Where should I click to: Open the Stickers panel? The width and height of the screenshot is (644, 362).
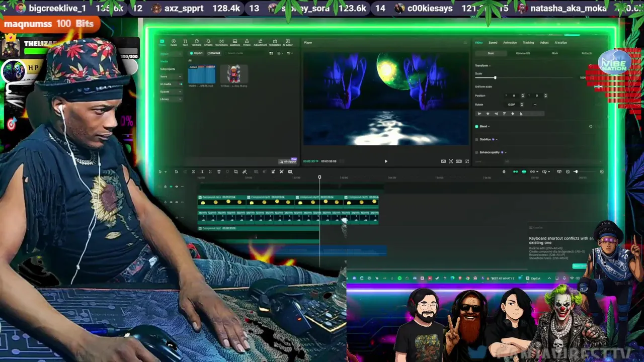pos(197,42)
